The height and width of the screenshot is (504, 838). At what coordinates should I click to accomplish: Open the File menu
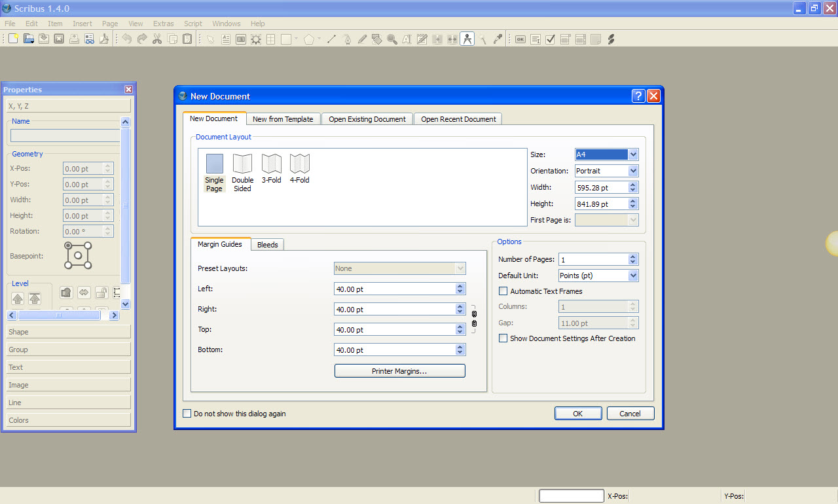click(10, 24)
